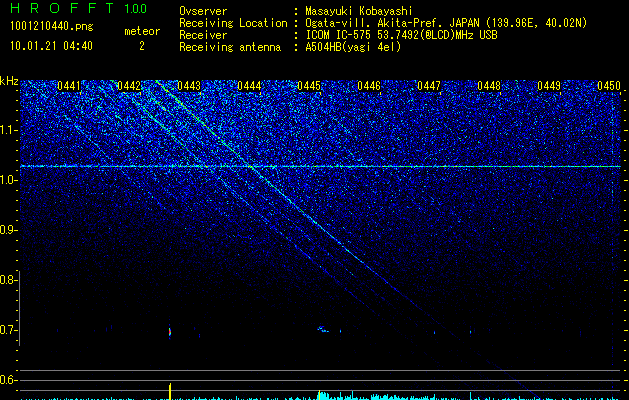The image size is (629, 400).
Task: Click the 0.7 kHz axis label
Action: tap(8, 330)
